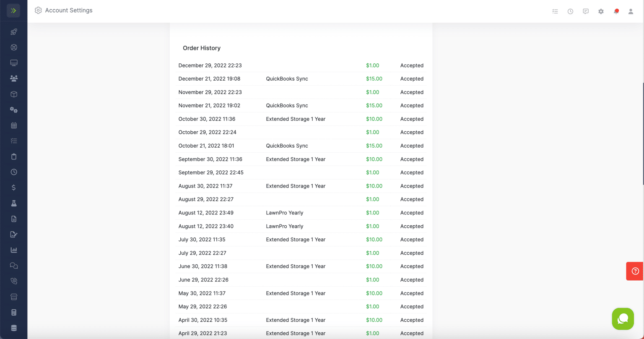644x339 pixels.
Task: Select the December 21 QuickBooks Sync order row
Action: [x=301, y=78]
